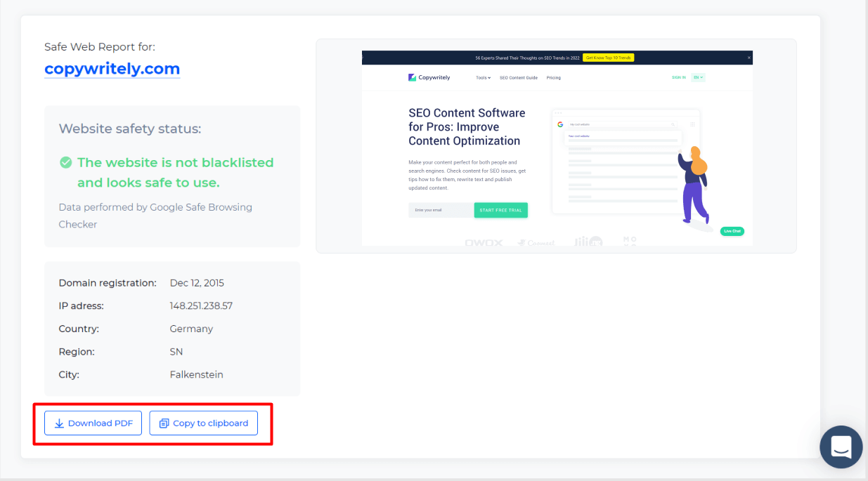Click the country value Germany
Image resolution: width=868 pixels, height=481 pixels.
[191, 329]
